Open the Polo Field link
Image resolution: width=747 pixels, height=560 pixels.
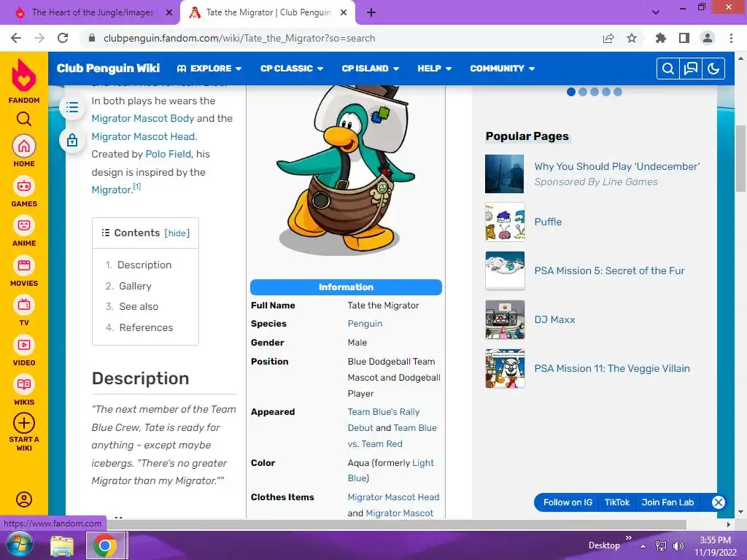click(169, 154)
